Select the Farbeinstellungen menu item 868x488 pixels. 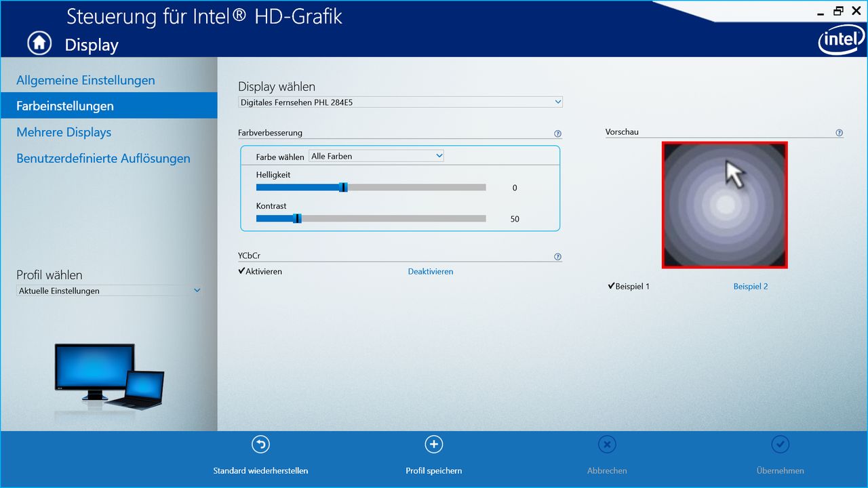click(108, 106)
